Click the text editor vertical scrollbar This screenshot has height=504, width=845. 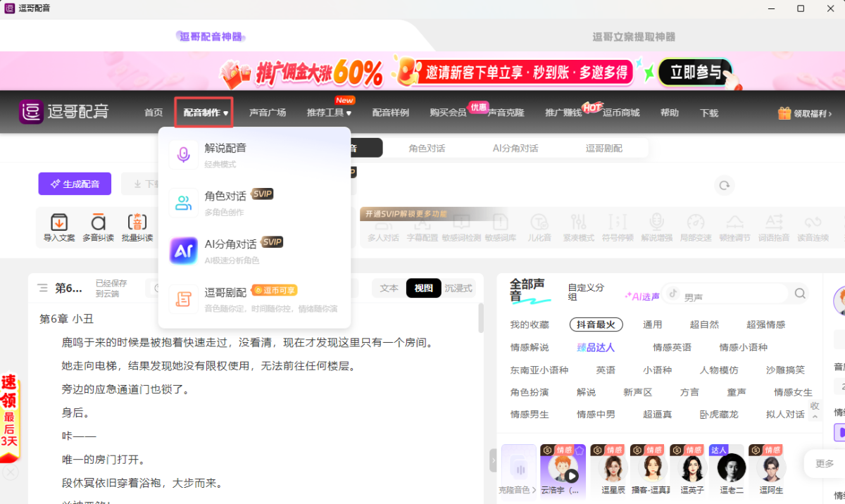coord(482,318)
